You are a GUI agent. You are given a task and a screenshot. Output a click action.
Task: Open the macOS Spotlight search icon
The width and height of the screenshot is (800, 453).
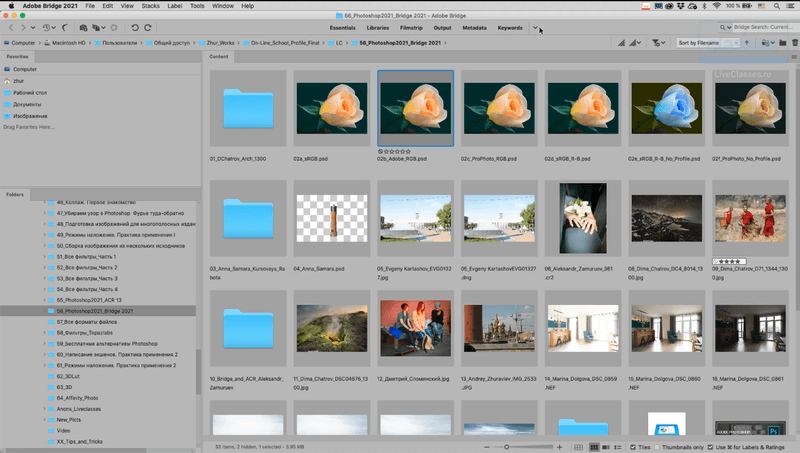(777, 6)
